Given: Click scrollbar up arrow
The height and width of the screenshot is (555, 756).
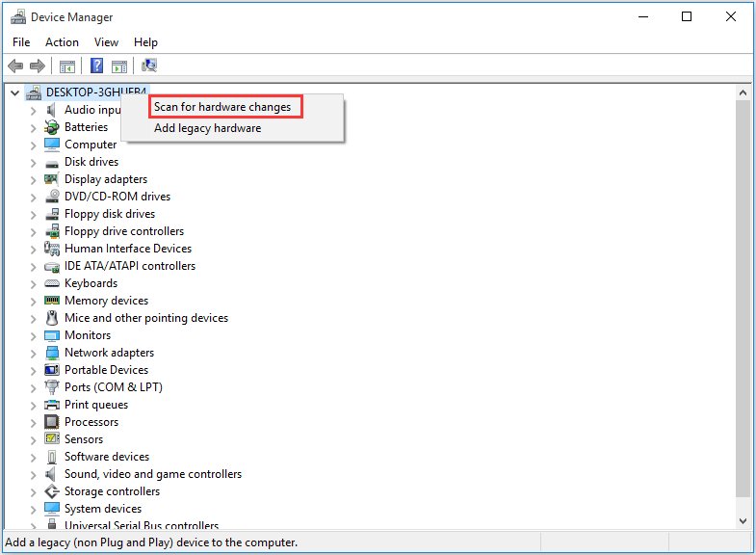Looking at the screenshot, I should click(x=743, y=92).
